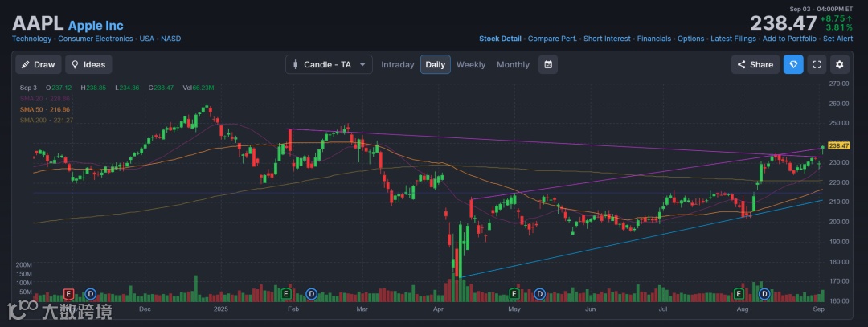
Task: Click the SMA 200 indicator label
Action: click(47, 120)
